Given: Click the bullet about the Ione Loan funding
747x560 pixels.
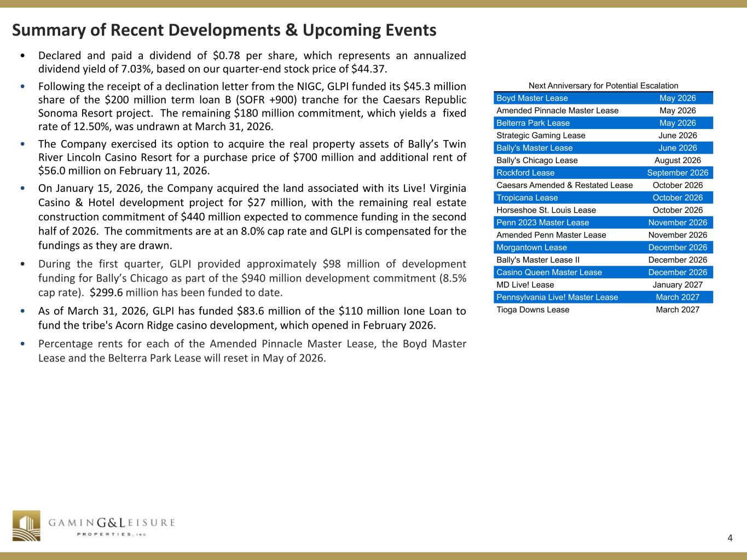Looking at the screenshot, I should pos(252,318).
